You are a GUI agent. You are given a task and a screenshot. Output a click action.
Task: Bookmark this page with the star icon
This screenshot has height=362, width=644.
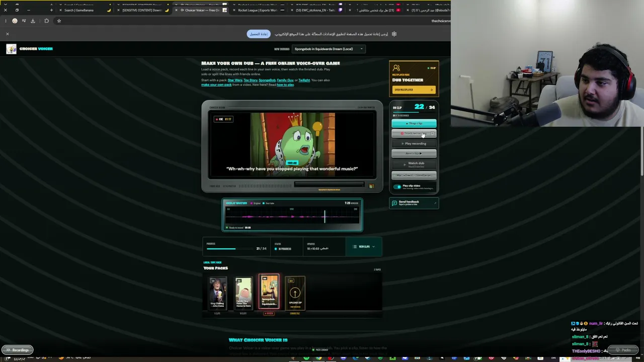tap(59, 21)
